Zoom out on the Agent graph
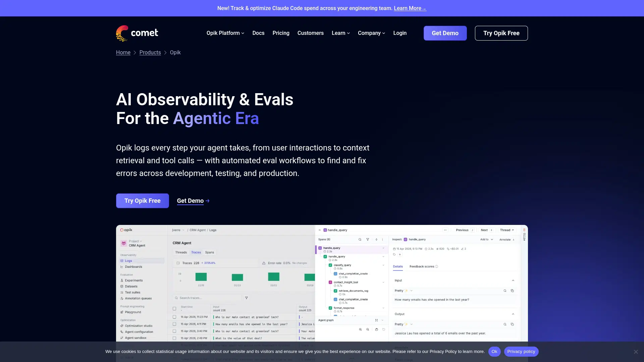 click(368, 330)
